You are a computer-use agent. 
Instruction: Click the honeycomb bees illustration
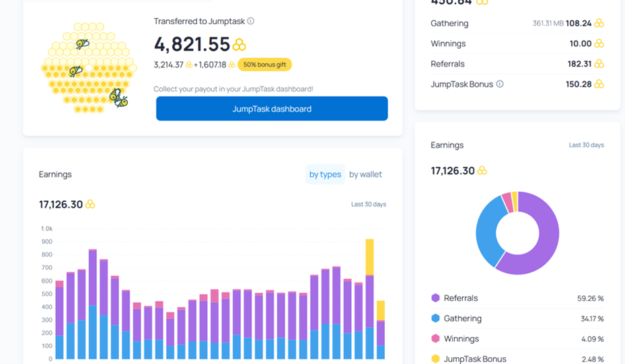pyautogui.click(x=85, y=67)
